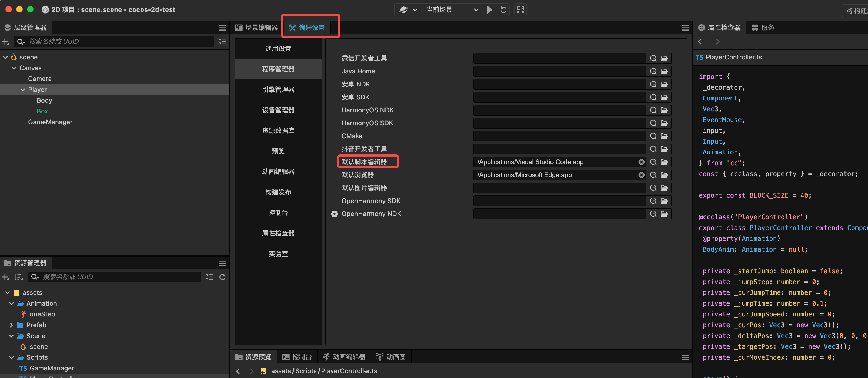Refresh the assets manager panel

[222, 277]
